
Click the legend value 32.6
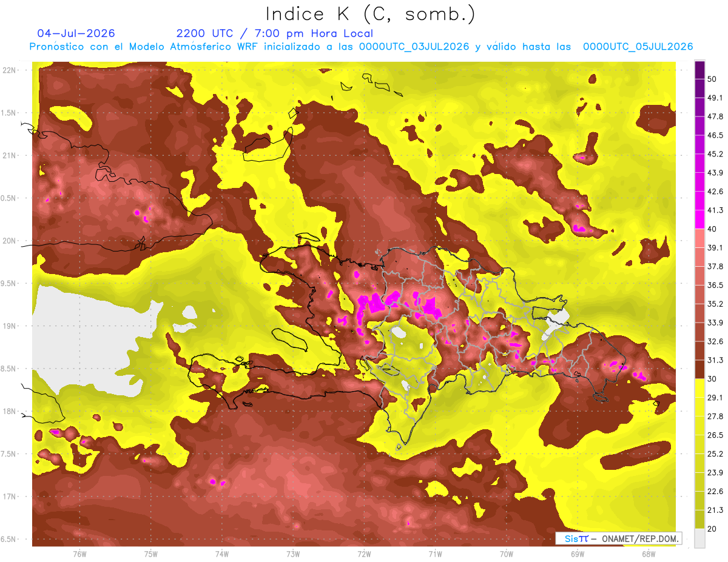pyautogui.click(x=715, y=341)
